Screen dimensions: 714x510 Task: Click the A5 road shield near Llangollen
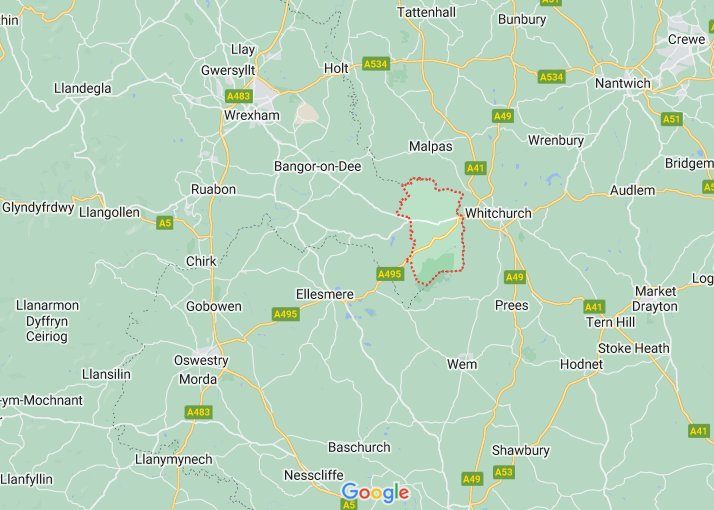tap(165, 223)
